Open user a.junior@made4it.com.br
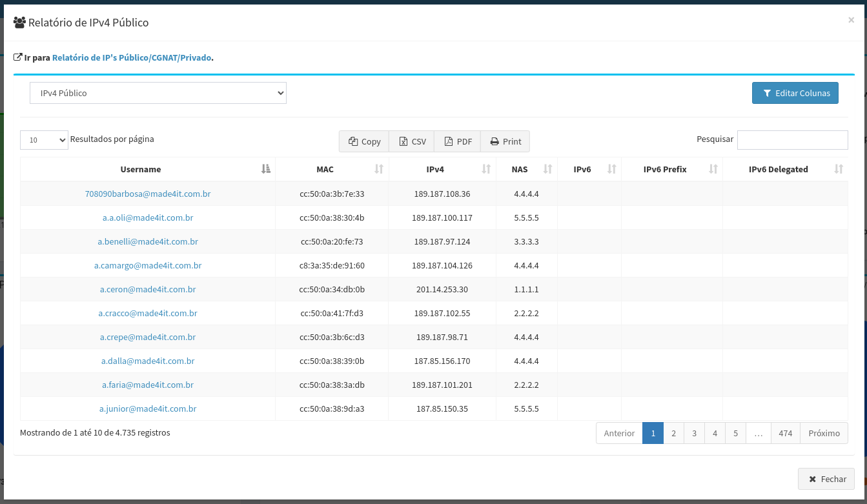The height and width of the screenshot is (504, 867). pyautogui.click(x=148, y=408)
